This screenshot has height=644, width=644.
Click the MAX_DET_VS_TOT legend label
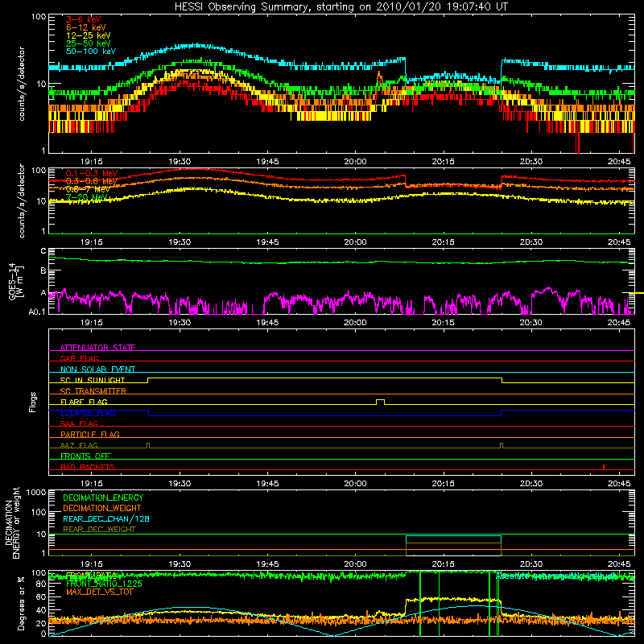[x=99, y=592]
